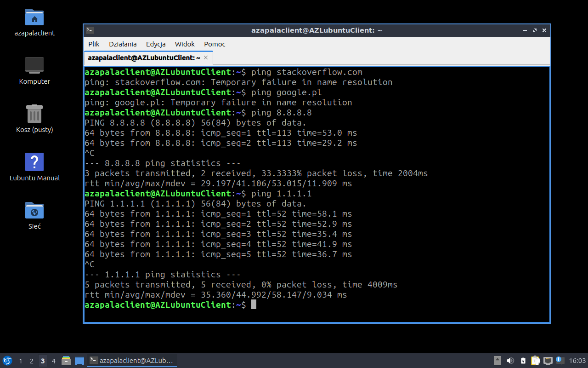This screenshot has height=368, width=588.
Task: Click the terminal icon in window title bar
Action: pos(90,30)
